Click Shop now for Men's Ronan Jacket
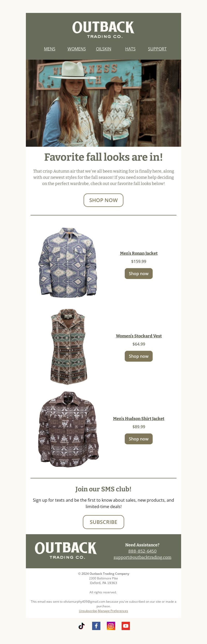Screen dimensions: 207x644 pos(139,274)
